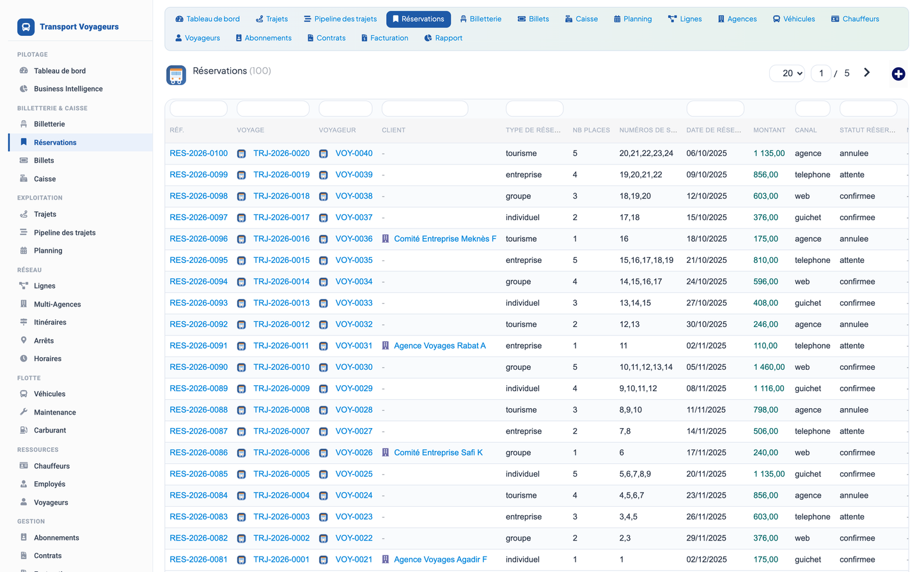Open trip link TRJ-2026-0017
The image size is (924, 572).
(x=281, y=218)
